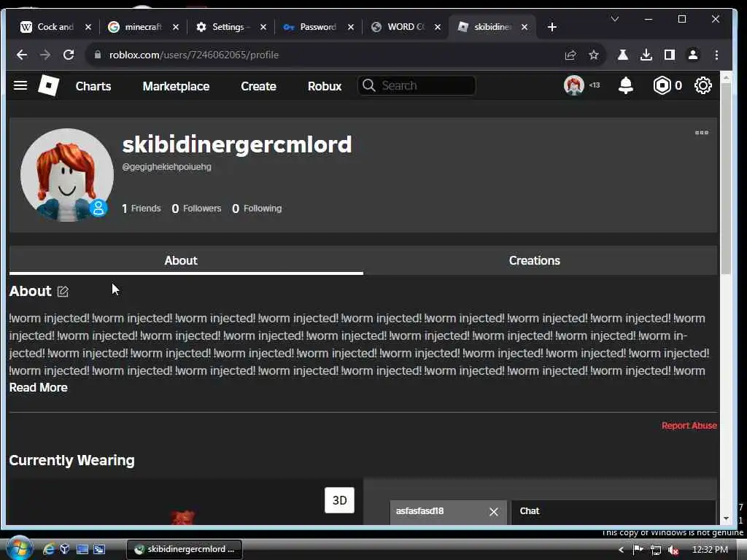Viewport: 747px width, 560px height.
Task: Open Marketplace in Roblox navigation
Action: 176,86
